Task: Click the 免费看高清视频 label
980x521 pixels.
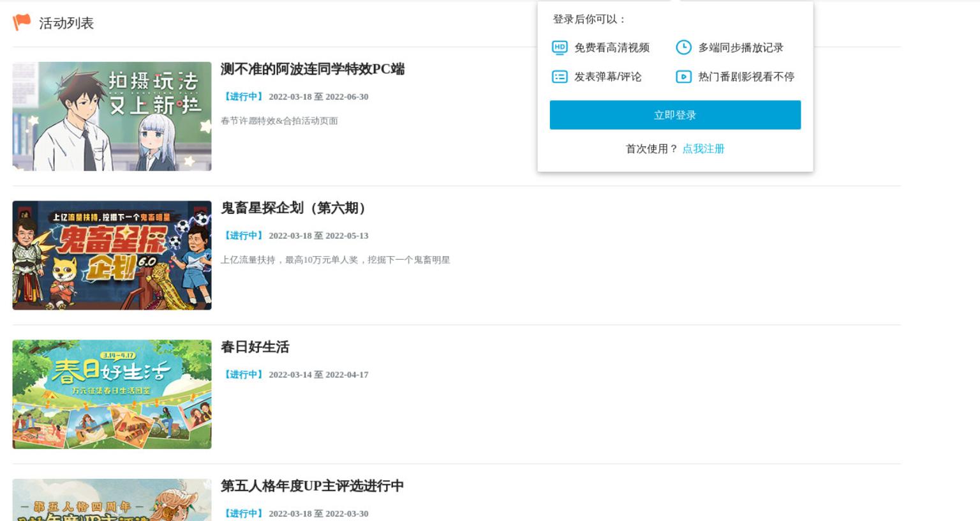Action: pos(612,47)
